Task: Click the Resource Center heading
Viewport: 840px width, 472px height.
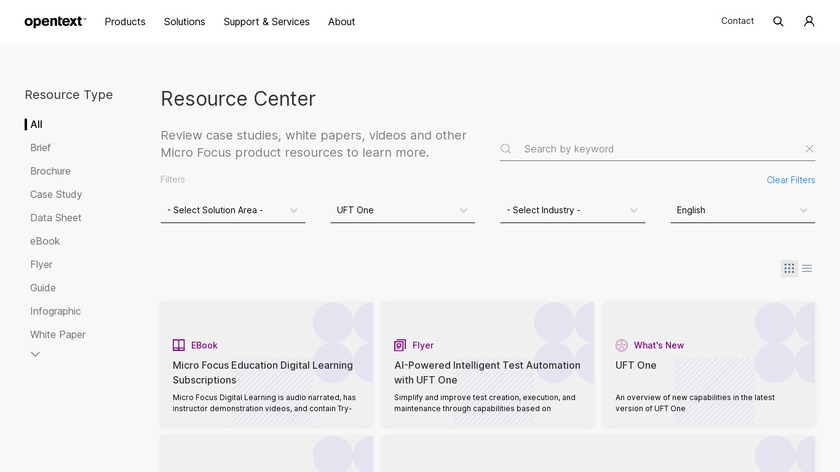Action: [238, 99]
